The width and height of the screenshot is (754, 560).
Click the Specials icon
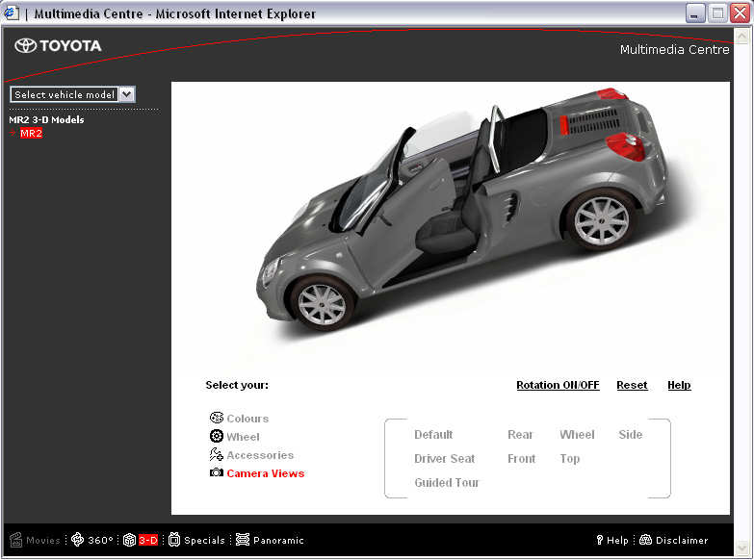[174, 540]
